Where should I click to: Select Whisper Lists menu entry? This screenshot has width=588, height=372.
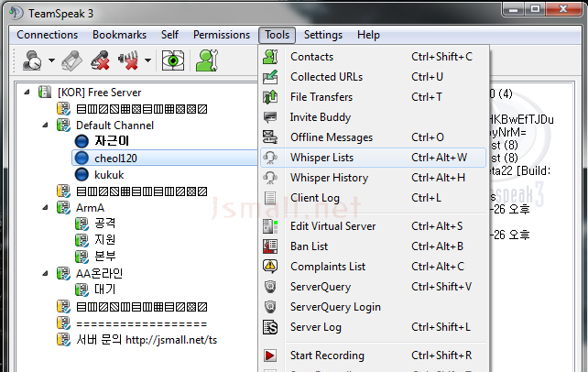coord(373,158)
